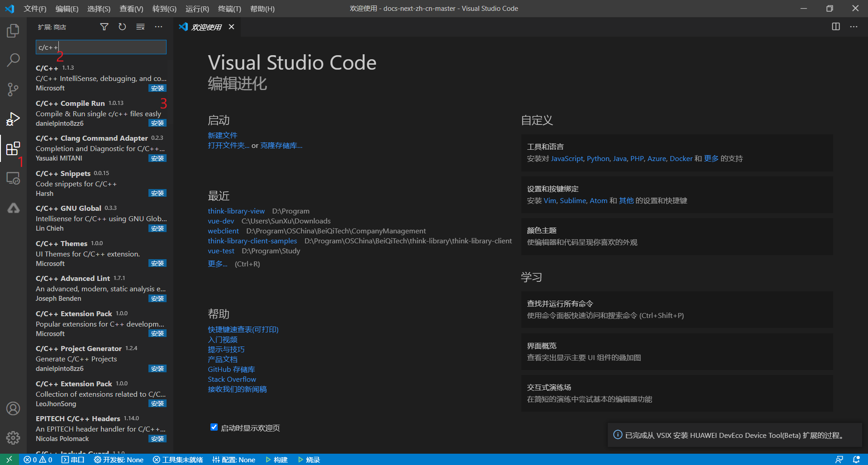This screenshot has height=465, width=868.
Task: Open Remote Explorer icon in activity bar
Action: click(x=13, y=178)
